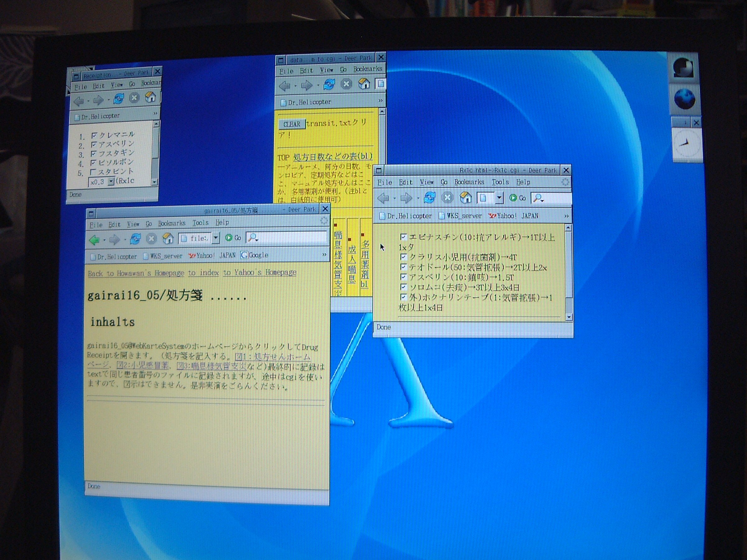Viewport: 747px width, 560px height.
Task: Open Back history dropdown arrow in gairai16_05 window
Action: pos(104,240)
